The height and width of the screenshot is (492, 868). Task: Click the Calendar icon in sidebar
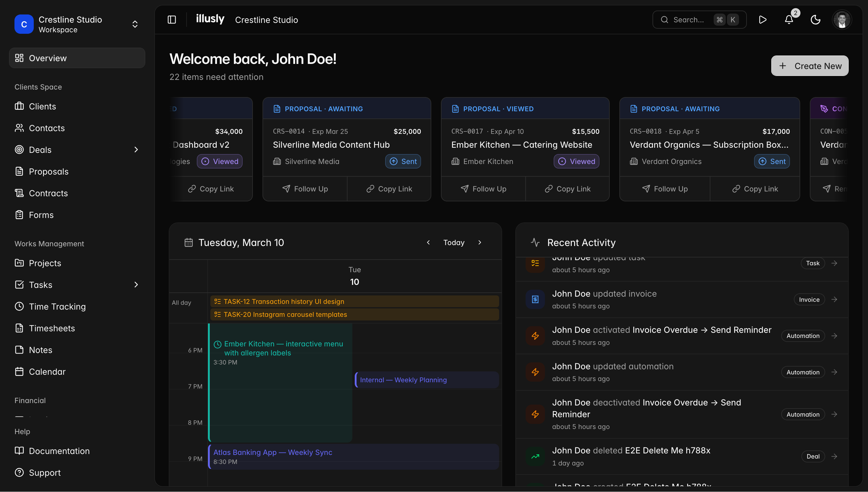[19, 371]
